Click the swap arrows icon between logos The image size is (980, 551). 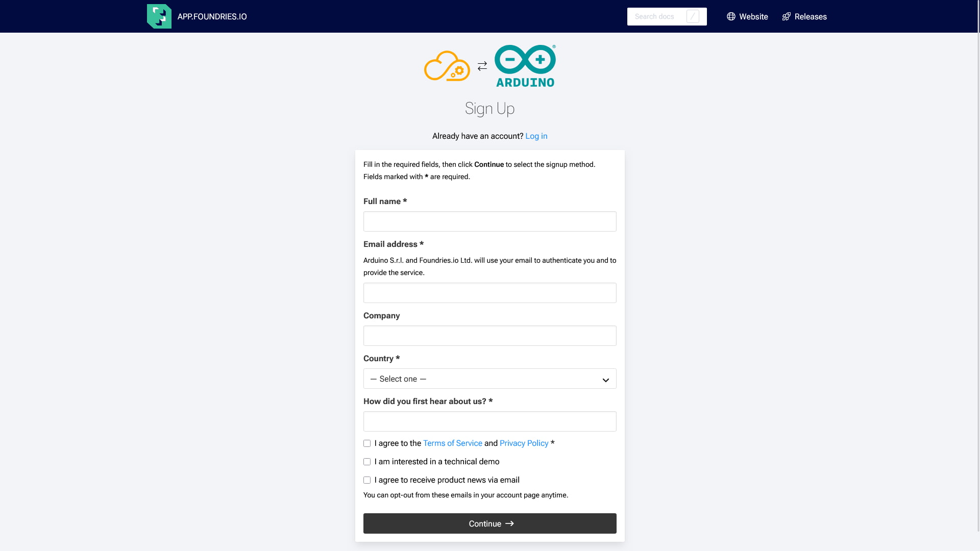tap(482, 65)
